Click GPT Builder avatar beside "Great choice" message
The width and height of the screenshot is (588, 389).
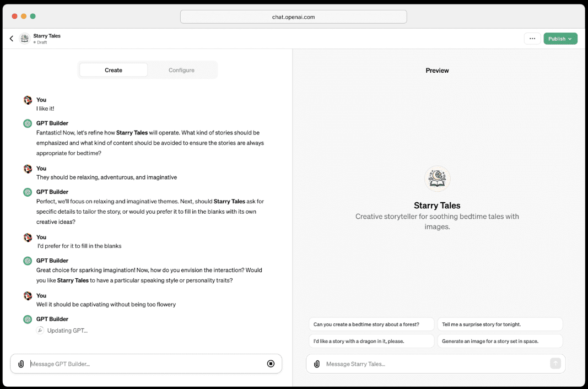click(x=28, y=261)
